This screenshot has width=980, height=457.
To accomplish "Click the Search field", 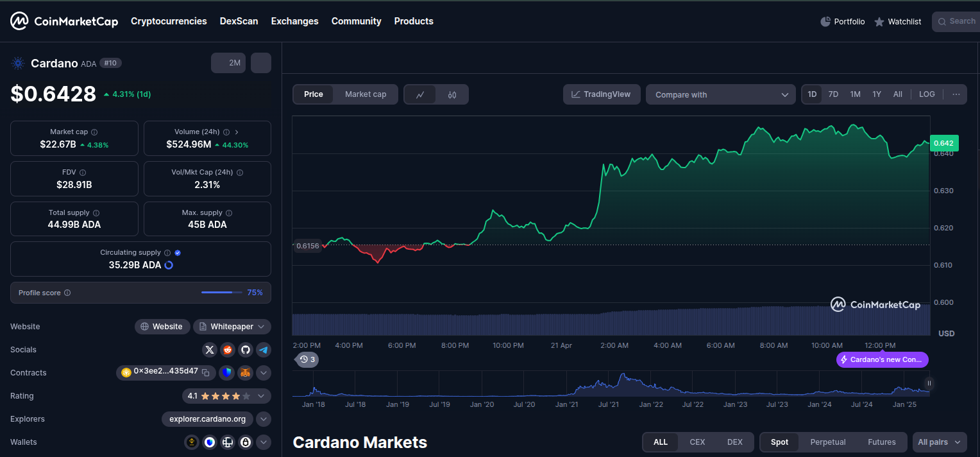I will (956, 22).
